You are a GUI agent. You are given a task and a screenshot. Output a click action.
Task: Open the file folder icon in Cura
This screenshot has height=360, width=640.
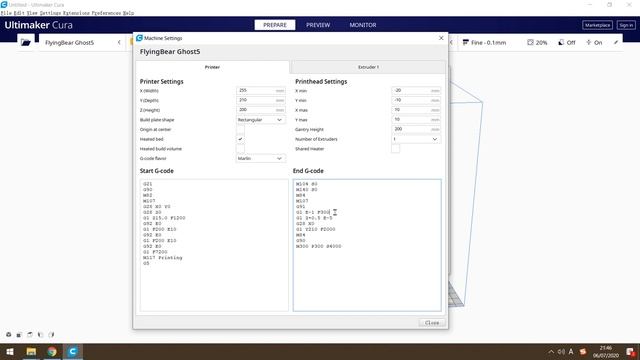[x=26, y=42]
